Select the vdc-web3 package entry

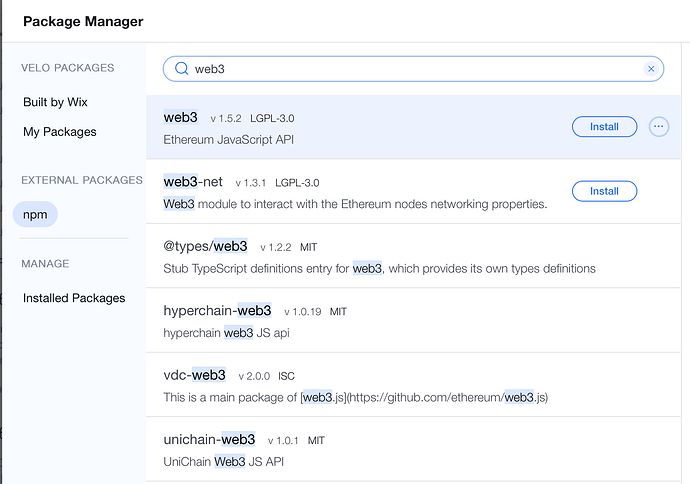point(195,375)
